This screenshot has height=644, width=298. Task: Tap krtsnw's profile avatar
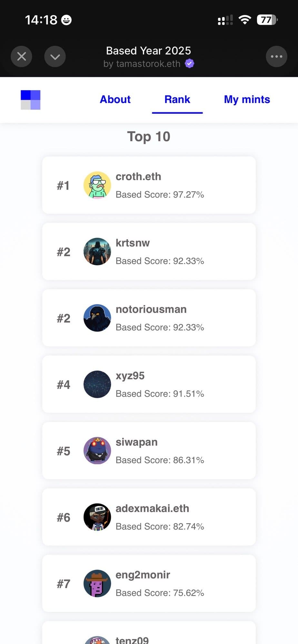(97, 251)
